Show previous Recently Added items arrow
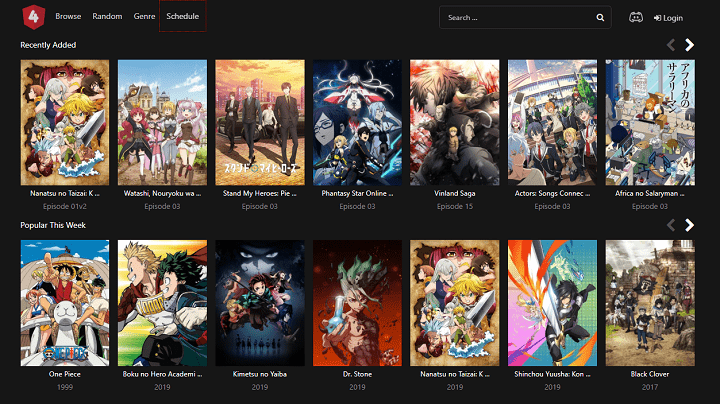The width and height of the screenshot is (720, 404). 671,45
